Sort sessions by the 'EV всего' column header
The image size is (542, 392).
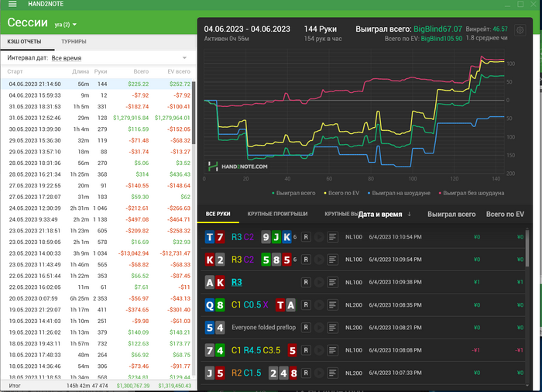click(x=179, y=71)
